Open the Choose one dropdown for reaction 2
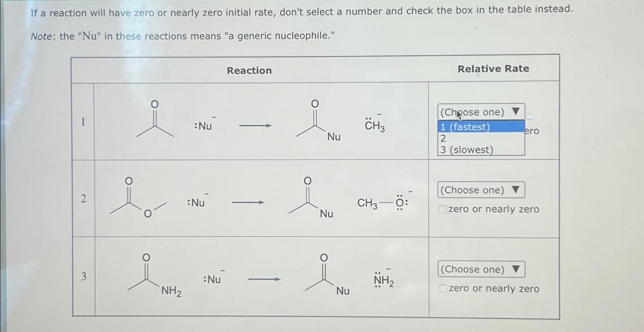 pyautogui.click(x=481, y=190)
